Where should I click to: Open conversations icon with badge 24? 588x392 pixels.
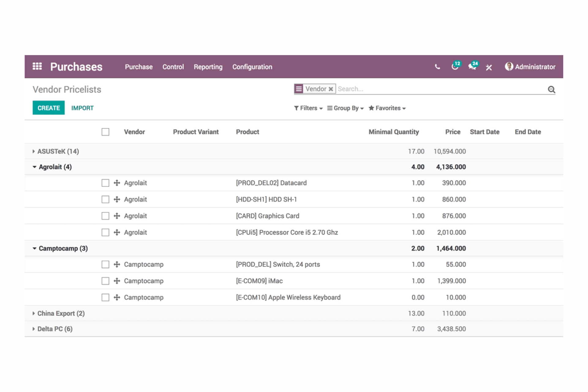(473, 66)
